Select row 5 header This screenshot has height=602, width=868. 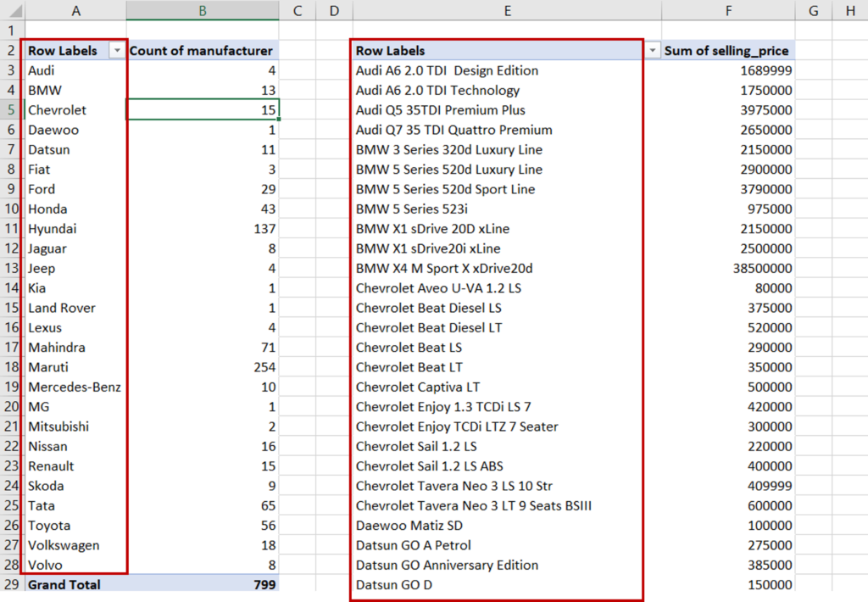pyautogui.click(x=9, y=109)
